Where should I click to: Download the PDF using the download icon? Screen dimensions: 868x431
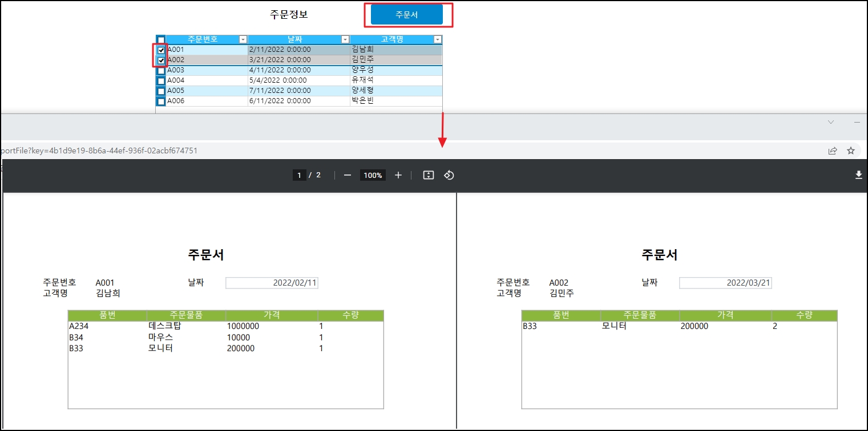point(858,175)
